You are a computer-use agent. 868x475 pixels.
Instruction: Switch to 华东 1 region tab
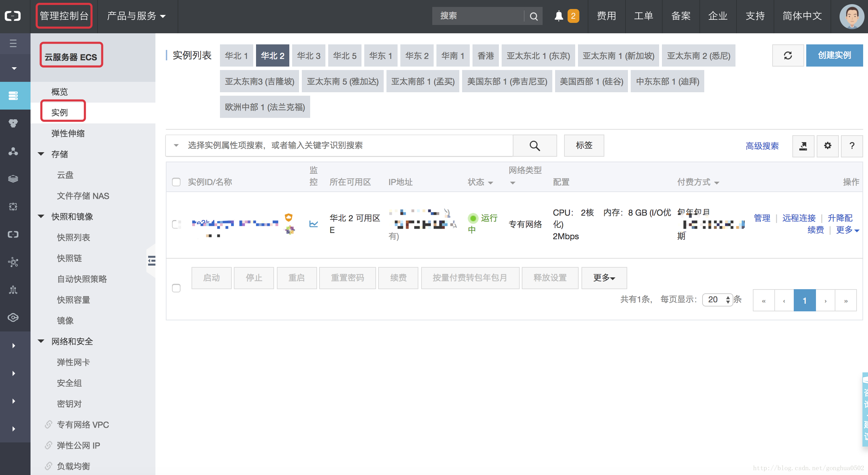381,55
